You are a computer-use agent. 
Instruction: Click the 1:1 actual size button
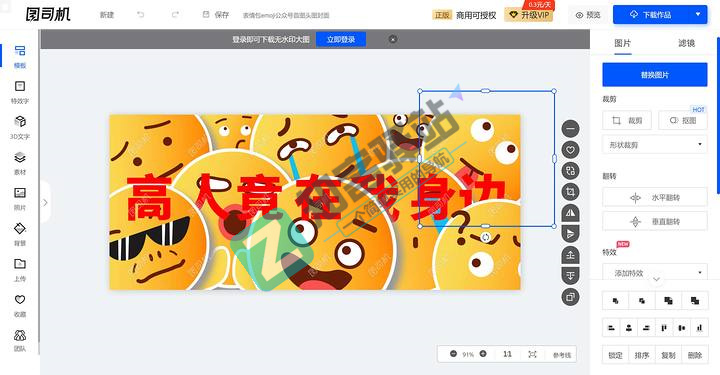point(507,354)
